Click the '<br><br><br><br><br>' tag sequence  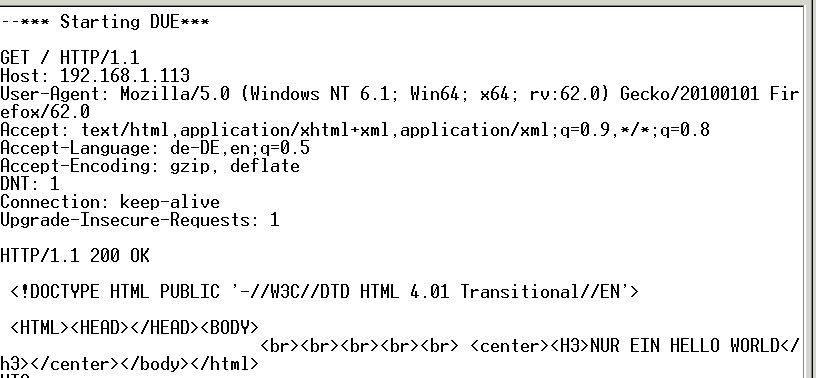coord(360,346)
